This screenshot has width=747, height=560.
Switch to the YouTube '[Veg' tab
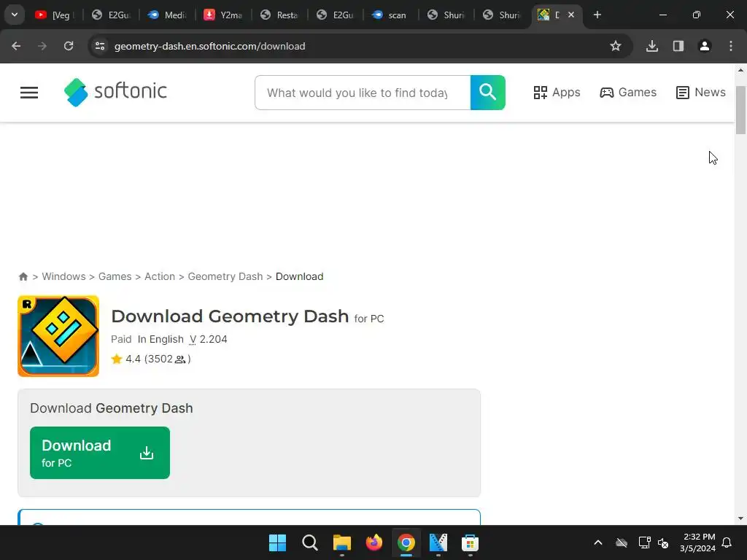click(54, 15)
